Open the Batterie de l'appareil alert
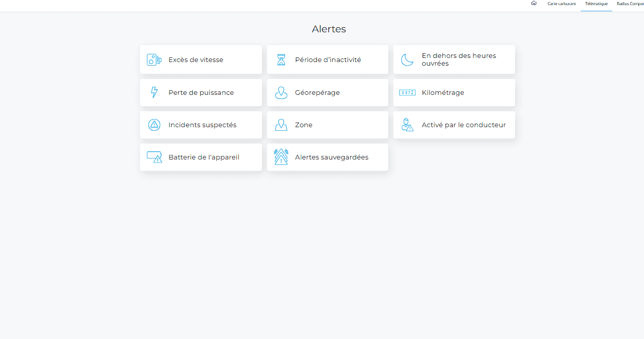The image size is (644, 339). tap(203, 157)
